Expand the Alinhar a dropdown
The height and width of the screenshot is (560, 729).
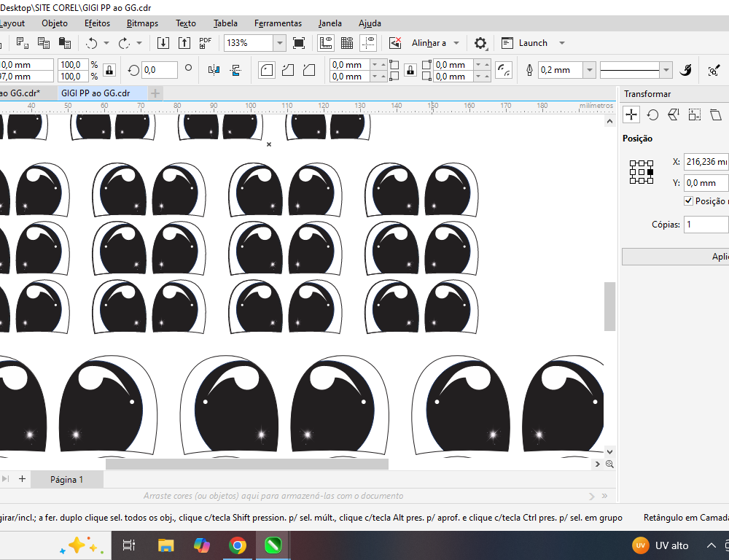click(x=456, y=43)
